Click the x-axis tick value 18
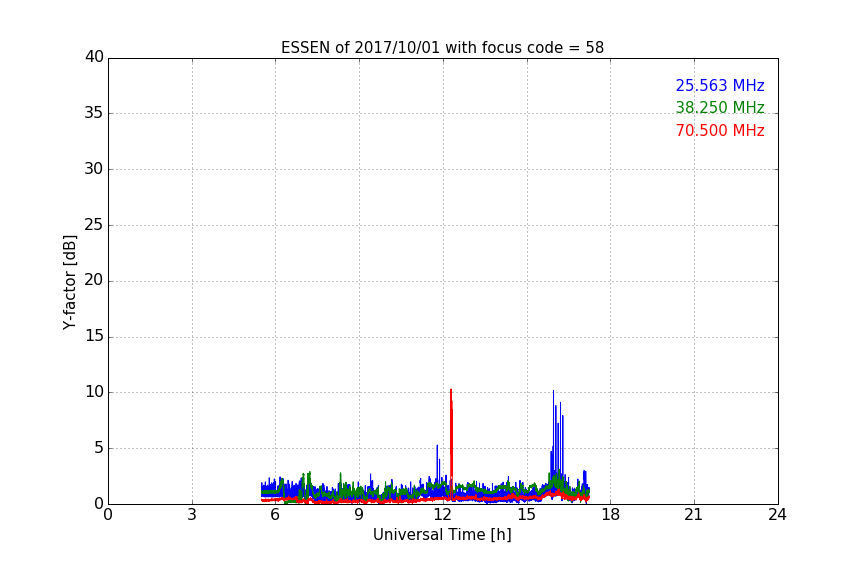864x576 pixels. (x=611, y=515)
